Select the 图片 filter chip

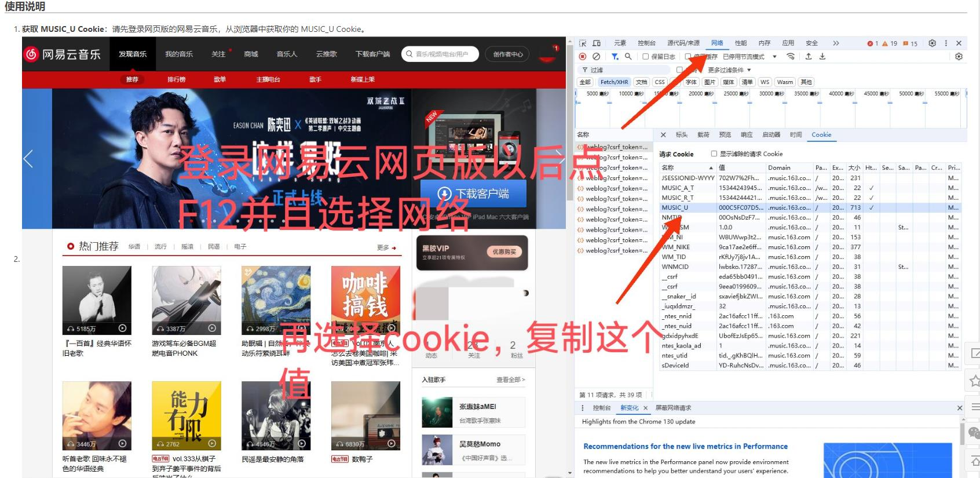(x=710, y=82)
